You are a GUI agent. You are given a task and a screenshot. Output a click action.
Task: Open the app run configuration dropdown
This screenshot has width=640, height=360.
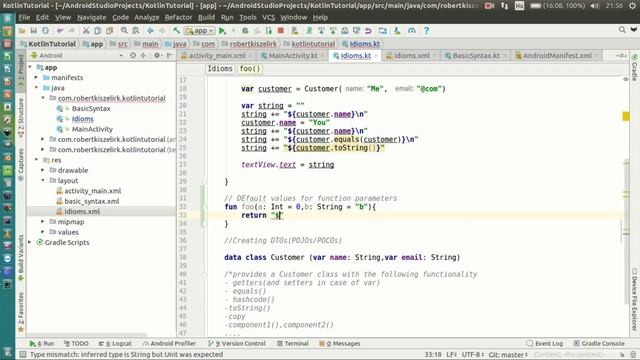pyautogui.click(x=200, y=31)
